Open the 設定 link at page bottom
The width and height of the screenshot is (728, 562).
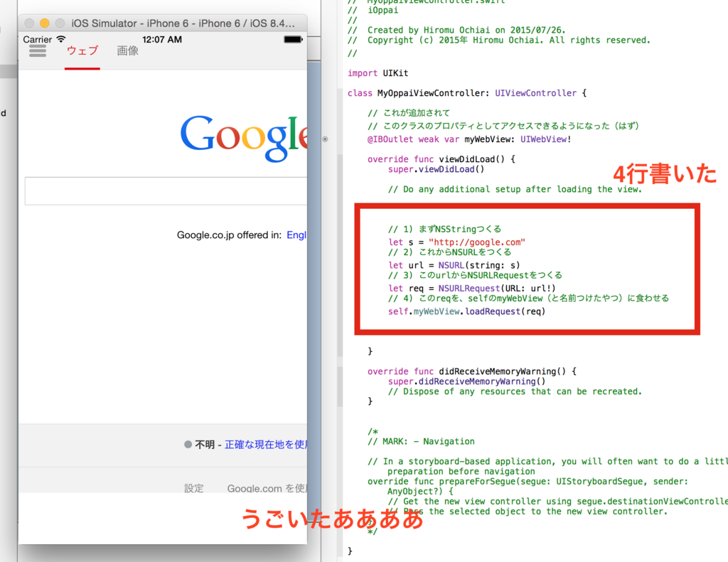point(193,488)
